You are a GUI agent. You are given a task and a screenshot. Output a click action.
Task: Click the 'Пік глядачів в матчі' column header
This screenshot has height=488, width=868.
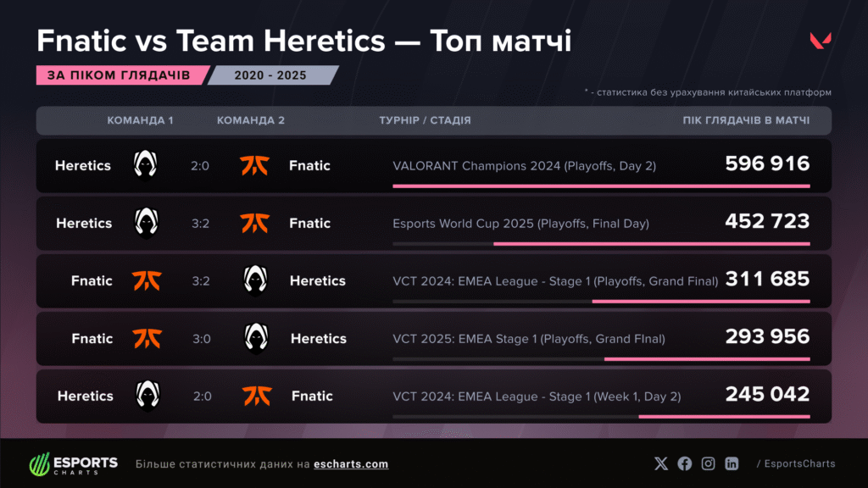(746, 120)
